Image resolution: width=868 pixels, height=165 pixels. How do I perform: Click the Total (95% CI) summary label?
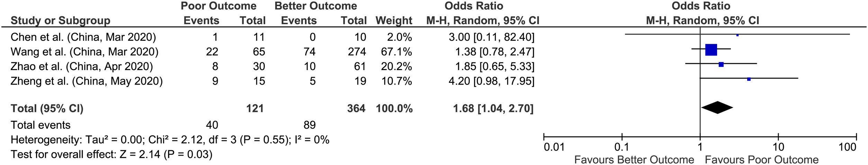tap(47, 108)
